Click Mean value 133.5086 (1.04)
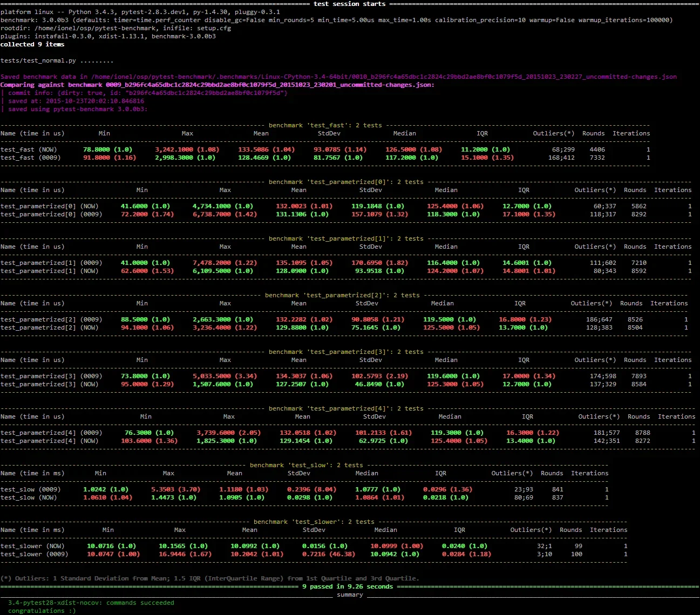Image resolution: width=700 pixels, height=615 pixels. [x=267, y=149]
